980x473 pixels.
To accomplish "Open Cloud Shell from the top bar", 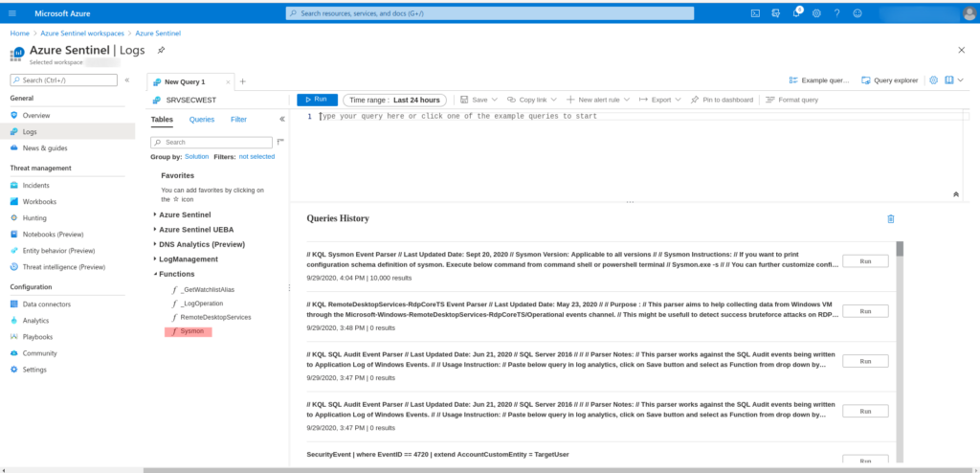I will [x=755, y=13].
